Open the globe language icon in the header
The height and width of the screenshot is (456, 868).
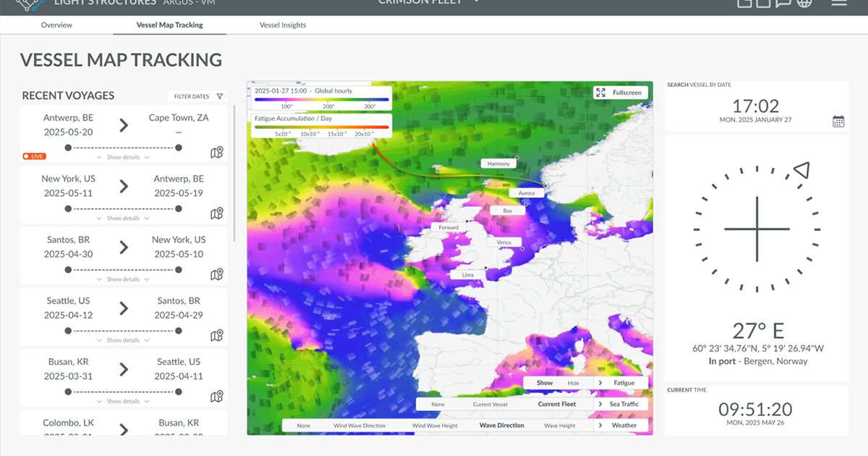pos(804,4)
